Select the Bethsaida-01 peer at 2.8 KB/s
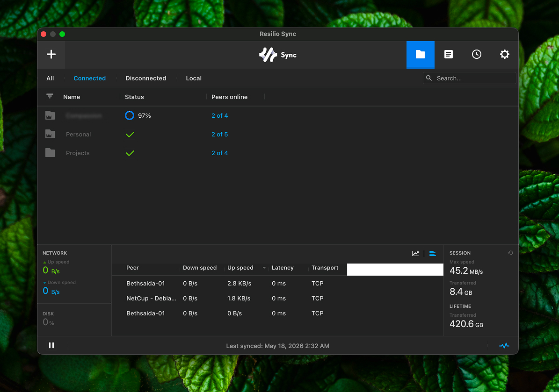 click(145, 284)
